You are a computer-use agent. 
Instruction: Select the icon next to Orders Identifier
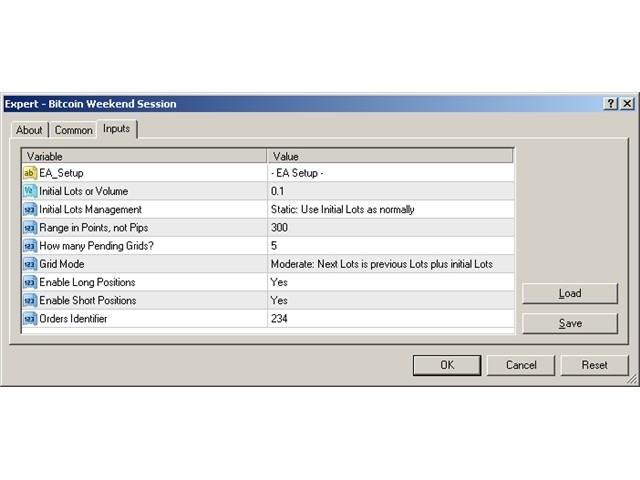(x=30, y=318)
